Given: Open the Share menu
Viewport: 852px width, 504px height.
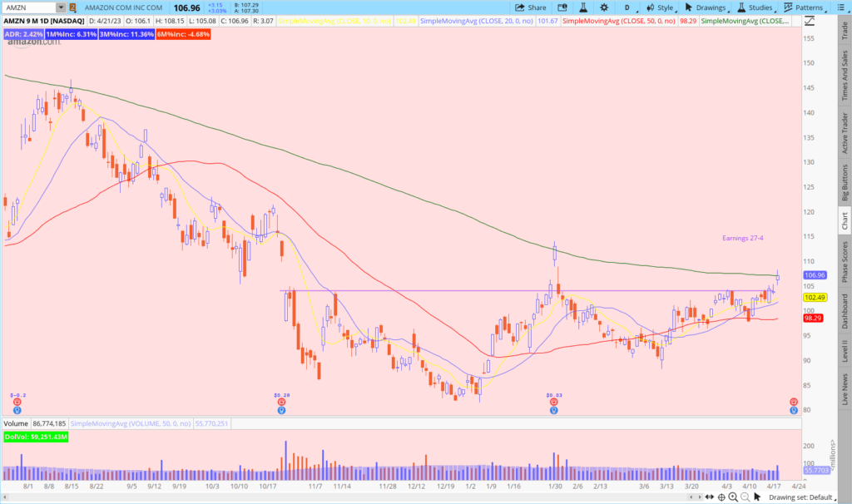Looking at the screenshot, I should [x=530, y=7].
